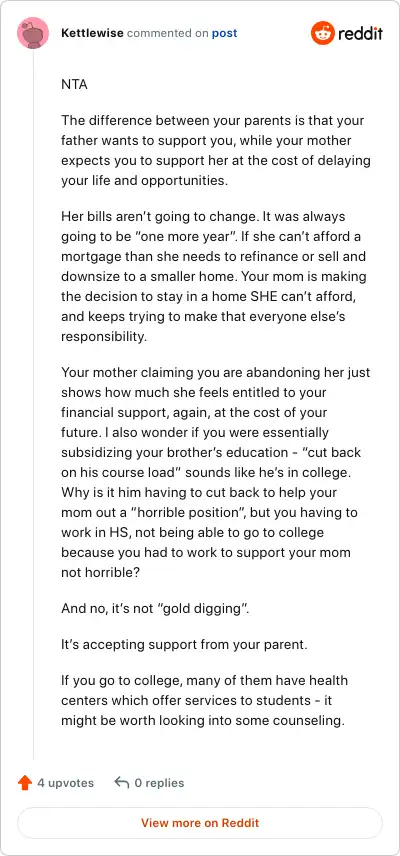Click the line "And no, it's not gold digging"
The width and height of the screenshot is (400, 856).
tap(156, 608)
